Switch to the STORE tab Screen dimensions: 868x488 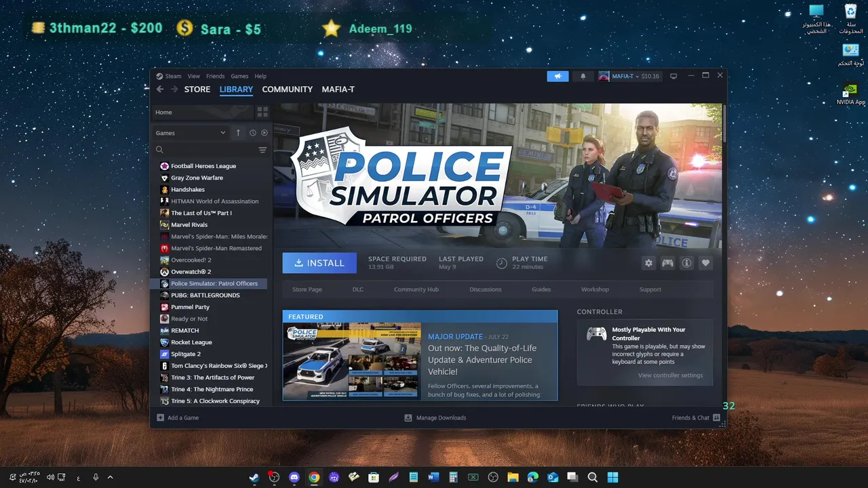pyautogui.click(x=197, y=89)
